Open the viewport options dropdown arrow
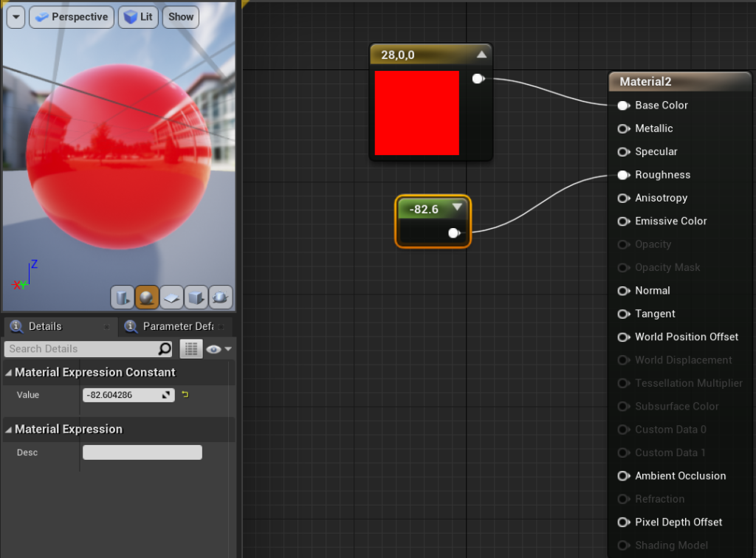756x558 pixels. 14,16
